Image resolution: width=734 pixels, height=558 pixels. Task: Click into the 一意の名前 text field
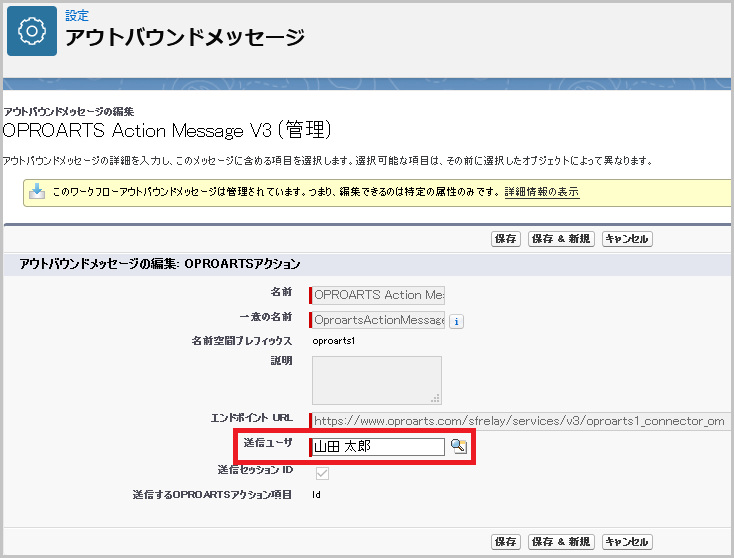point(378,320)
